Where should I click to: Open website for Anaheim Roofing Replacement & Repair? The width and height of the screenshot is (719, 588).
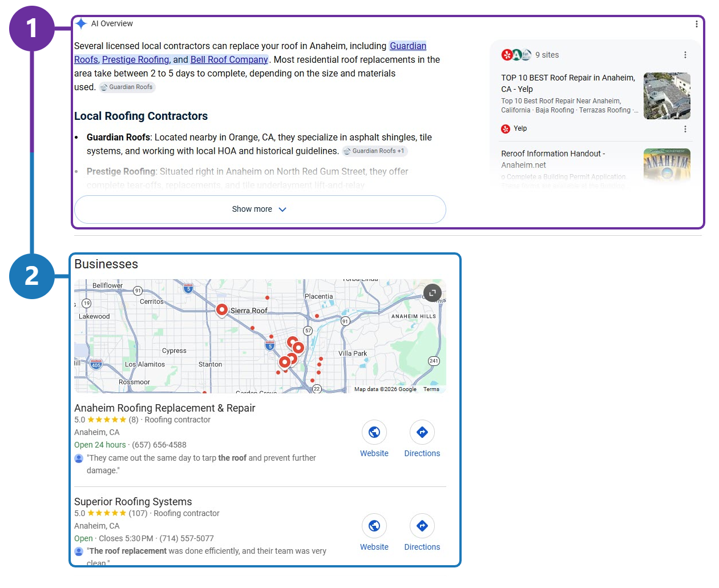coord(374,439)
